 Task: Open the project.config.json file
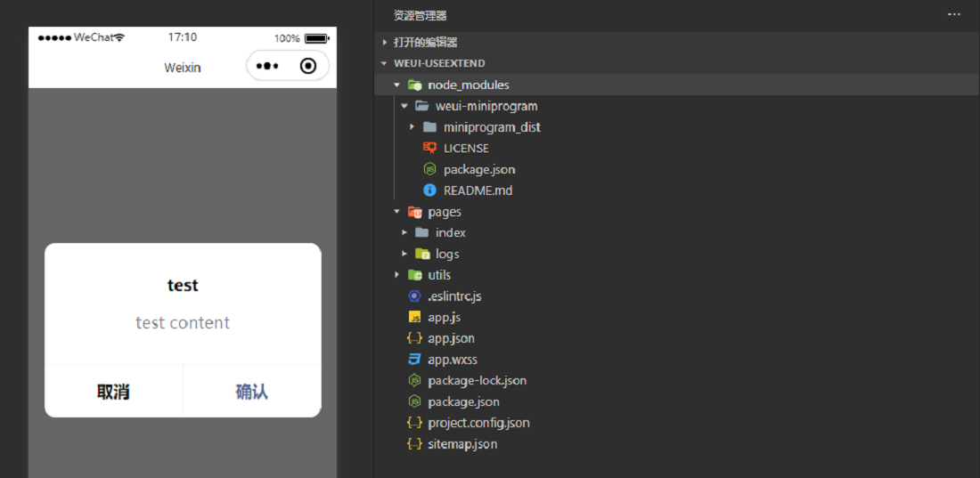pos(478,423)
